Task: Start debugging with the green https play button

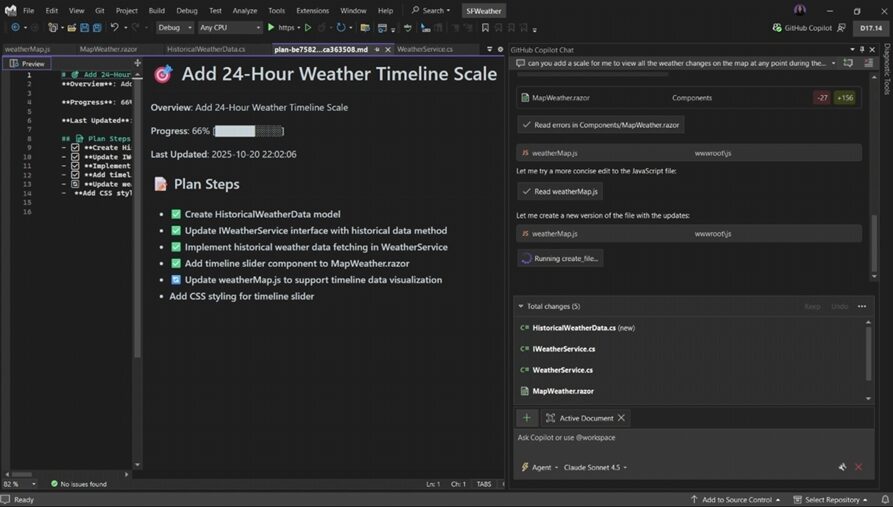Action: 271,28
